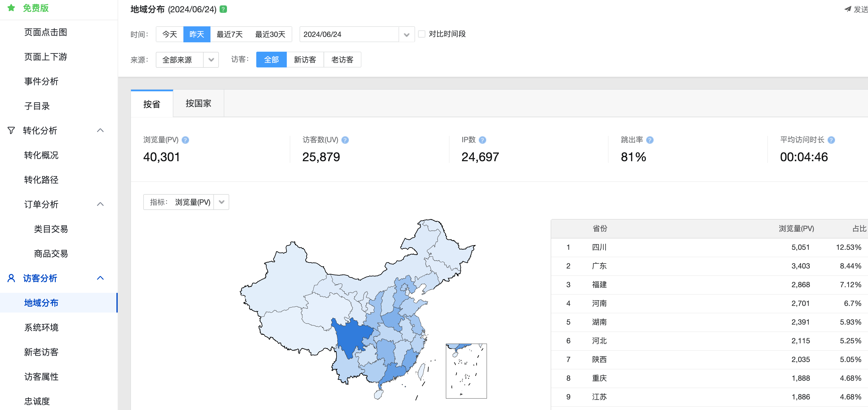Open 系统环境 in sidebar menu
This screenshot has height=410, width=868.
pyautogui.click(x=41, y=328)
